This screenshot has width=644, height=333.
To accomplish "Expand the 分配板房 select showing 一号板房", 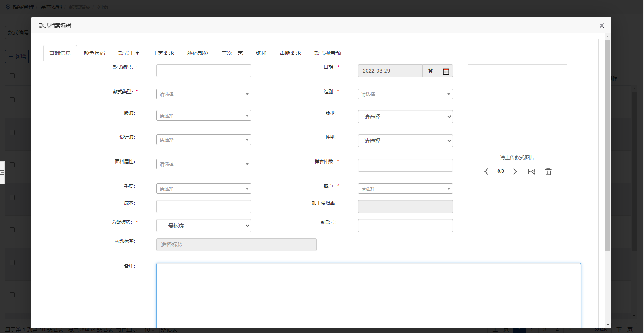I will [x=204, y=226].
